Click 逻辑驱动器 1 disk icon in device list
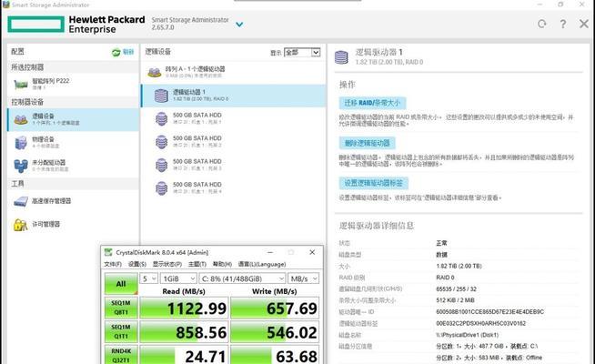 [x=161, y=96]
